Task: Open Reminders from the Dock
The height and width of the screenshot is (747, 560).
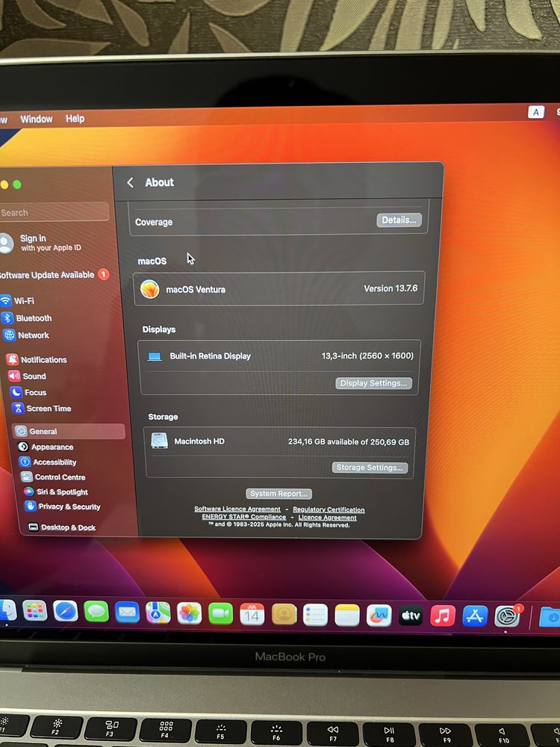Action: (x=315, y=615)
